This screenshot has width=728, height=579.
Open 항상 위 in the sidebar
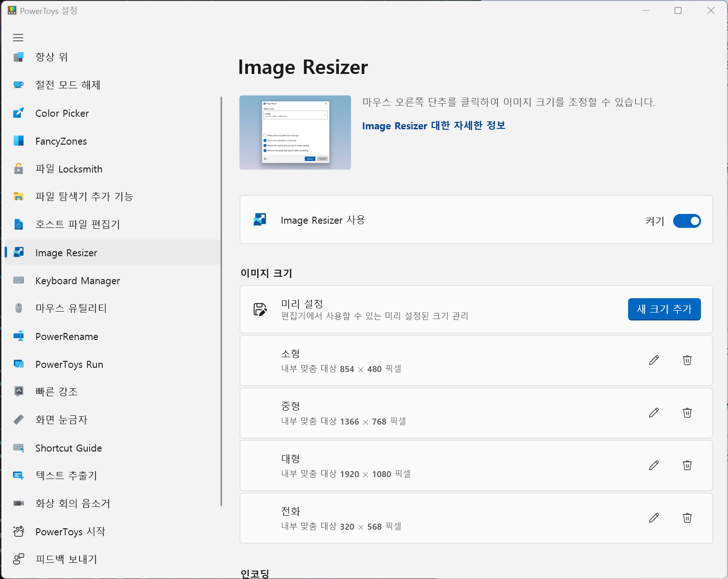(x=113, y=57)
